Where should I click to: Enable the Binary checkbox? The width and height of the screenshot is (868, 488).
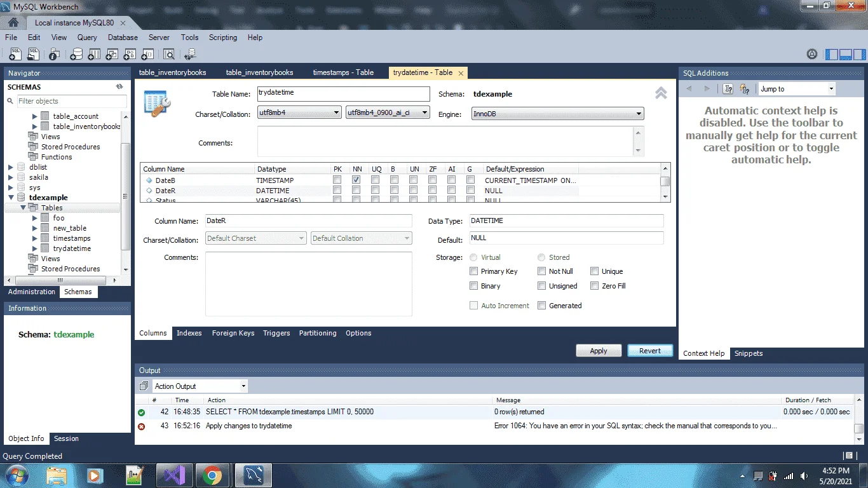pos(473,286)
